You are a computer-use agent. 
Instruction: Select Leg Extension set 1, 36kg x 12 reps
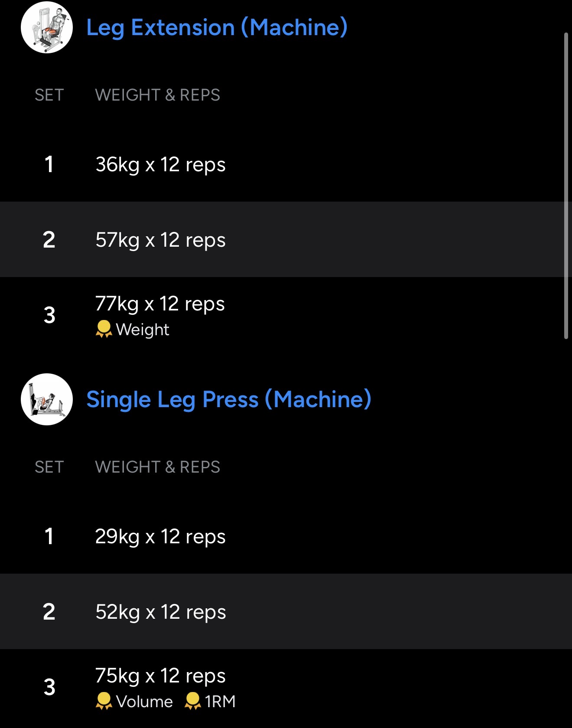160,164
